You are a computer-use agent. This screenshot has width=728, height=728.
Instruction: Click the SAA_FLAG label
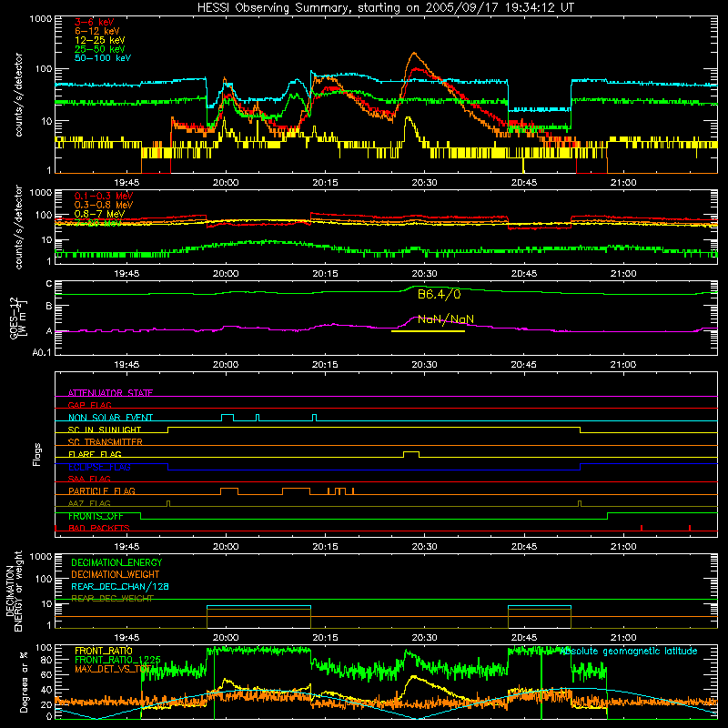coord(89,479)
